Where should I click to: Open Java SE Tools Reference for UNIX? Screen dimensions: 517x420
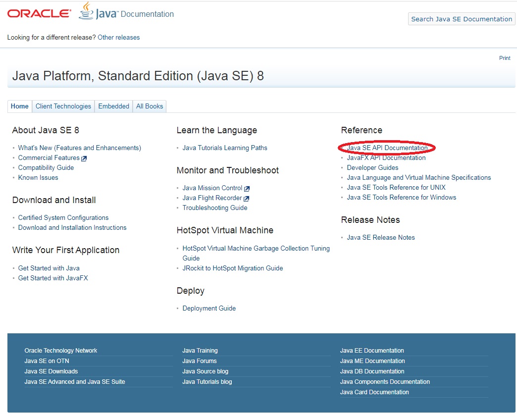tap(396, 188)
